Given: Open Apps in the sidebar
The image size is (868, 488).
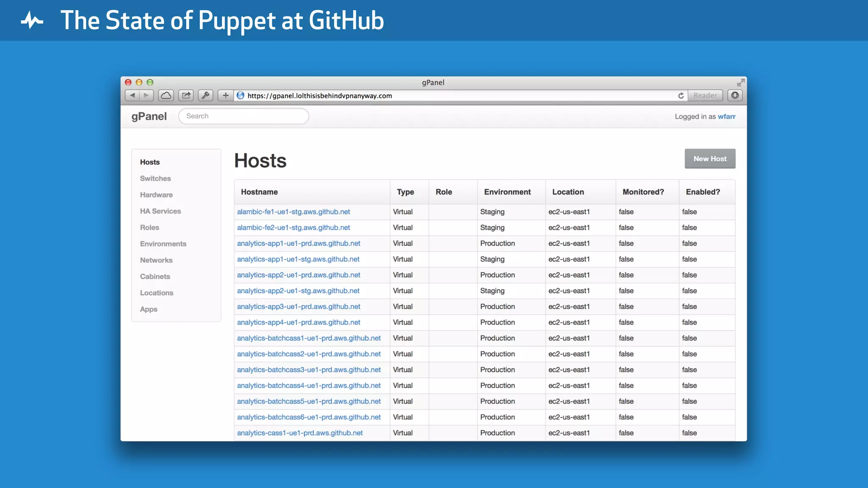Looking at the screenshot, I should point(149,309).
